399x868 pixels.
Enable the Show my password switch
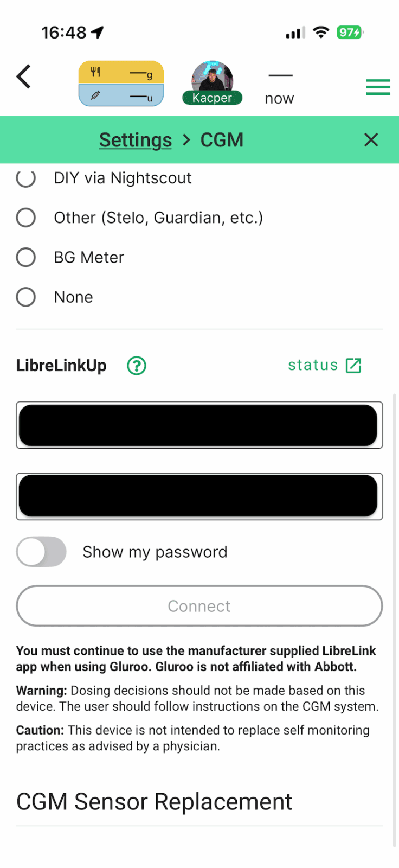[41, 552]
